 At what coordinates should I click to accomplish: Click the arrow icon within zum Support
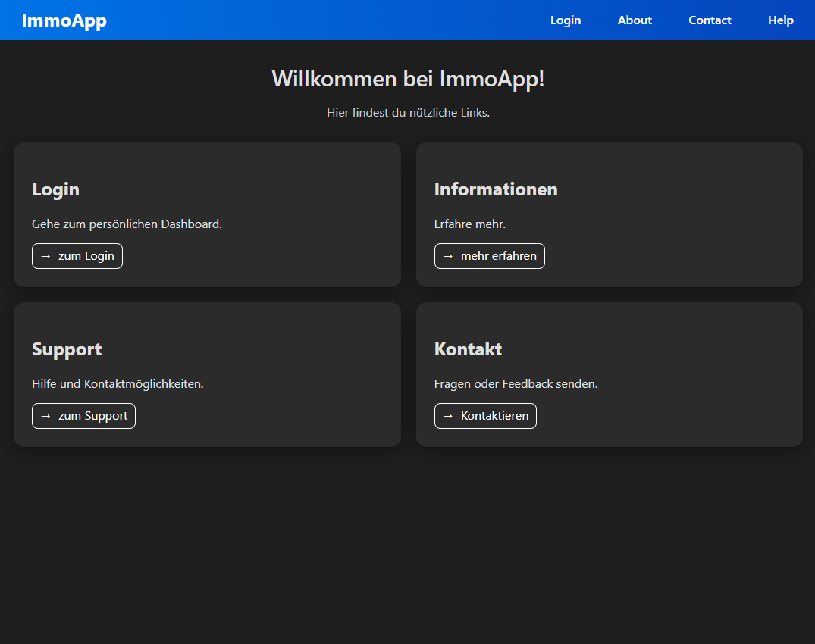[x=45, y=416]
